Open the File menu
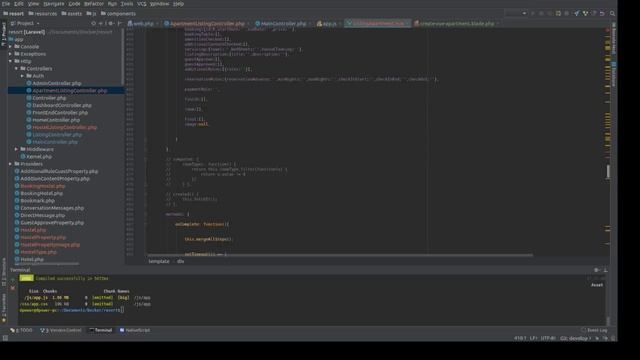 pyautogui.click(x=6, y=4)
